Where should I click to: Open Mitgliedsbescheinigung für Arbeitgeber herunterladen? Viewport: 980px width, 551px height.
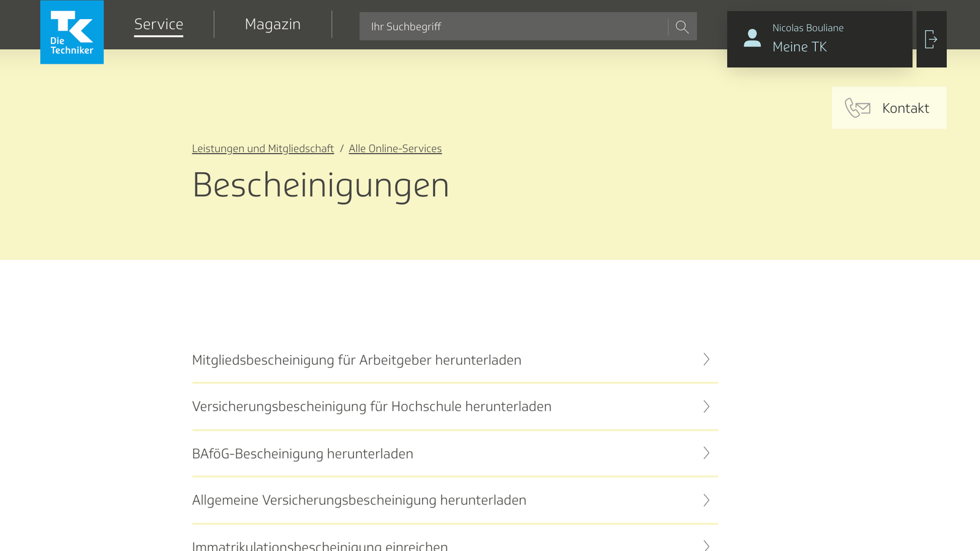[x=454, y=360]
